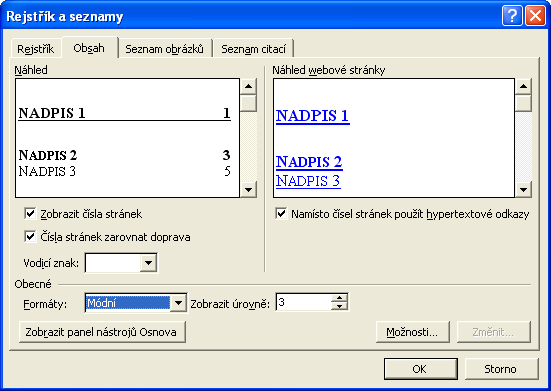The image size is (551, 391).
Task: Click scroll down arrow in Náhled preview
Action: click(x=248, y=190)
